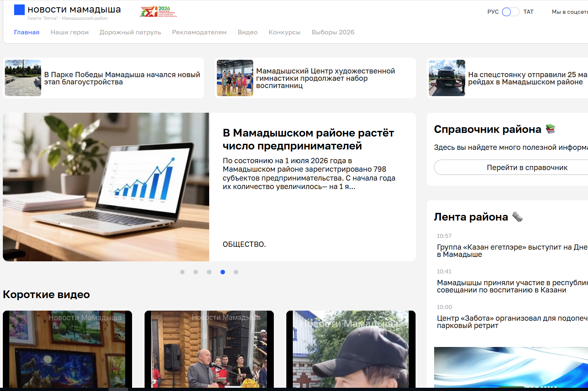Viewport: 588px width, 391px height.
Task: Open the gymnastics girls thumbnail
Action: coord(235,78)
